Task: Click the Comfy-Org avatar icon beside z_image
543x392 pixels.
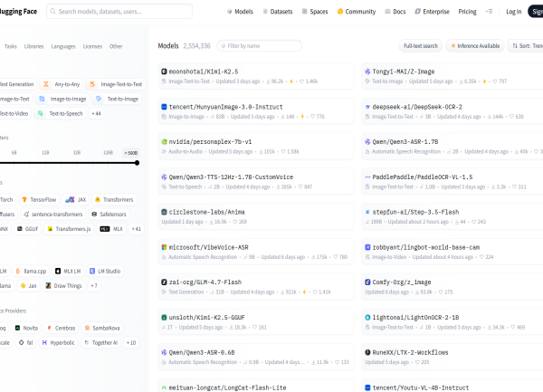Action: 367,282
